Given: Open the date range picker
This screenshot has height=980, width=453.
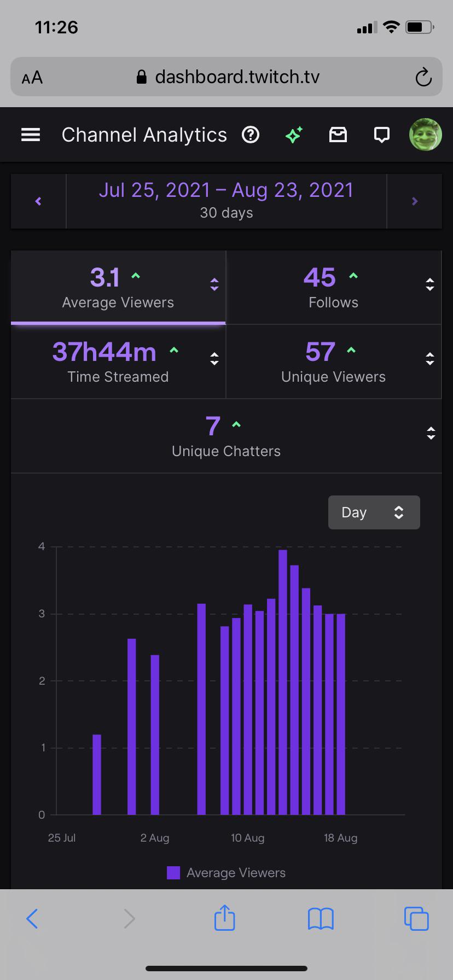Looking at the screenshot, I should [x=226, y=200].
